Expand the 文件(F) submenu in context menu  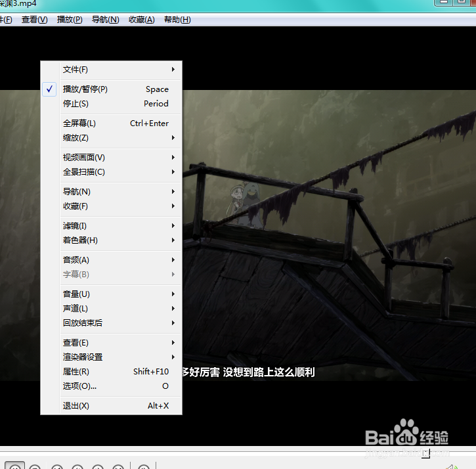(x=111, y=70)
